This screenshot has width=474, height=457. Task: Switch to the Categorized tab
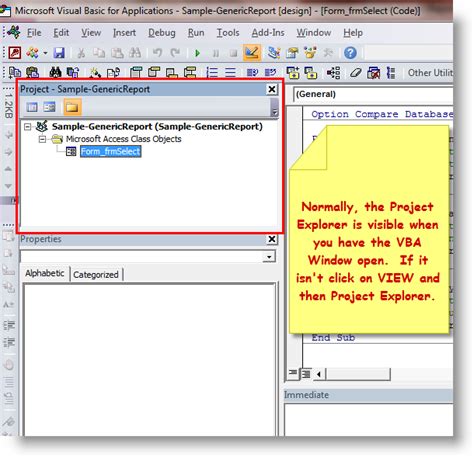coord(96,275)
